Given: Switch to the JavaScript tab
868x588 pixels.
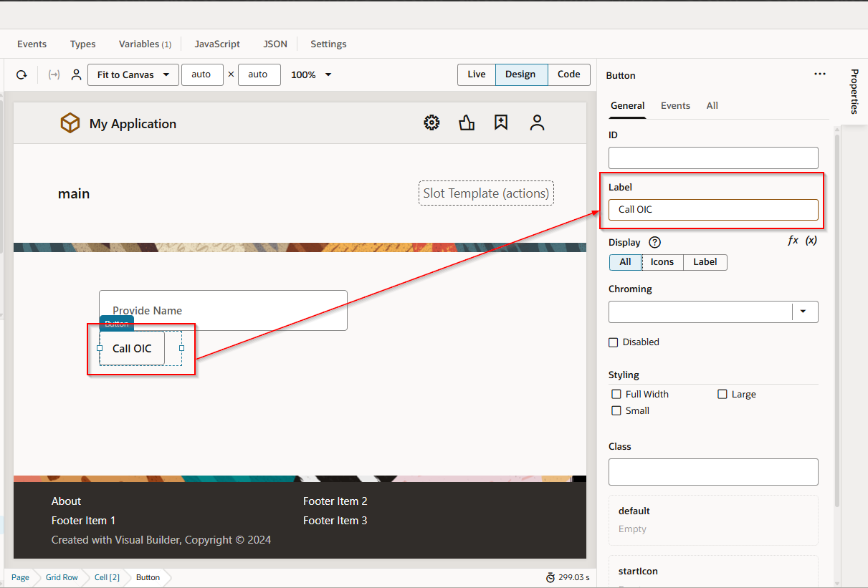Looking at the screenshot, I should pyautogui.click(x=217, y=44).
